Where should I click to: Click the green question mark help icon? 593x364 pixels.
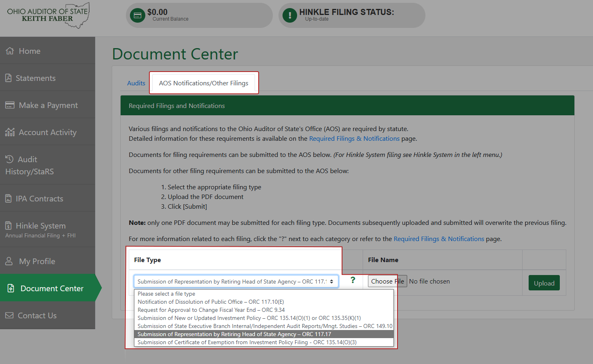(x=353, y=280)
